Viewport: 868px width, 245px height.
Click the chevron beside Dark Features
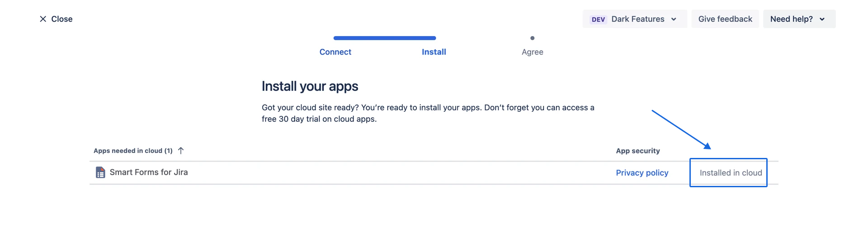coord(674,19)
